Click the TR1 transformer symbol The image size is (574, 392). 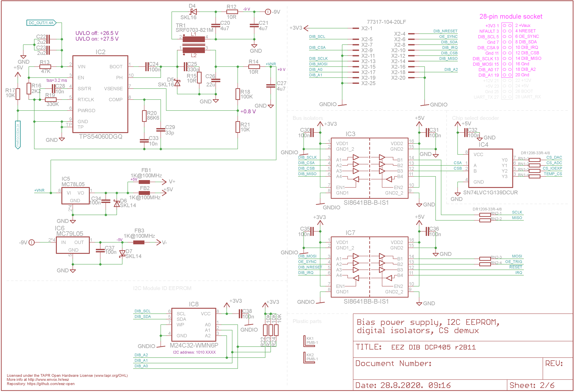coord(194,44)
